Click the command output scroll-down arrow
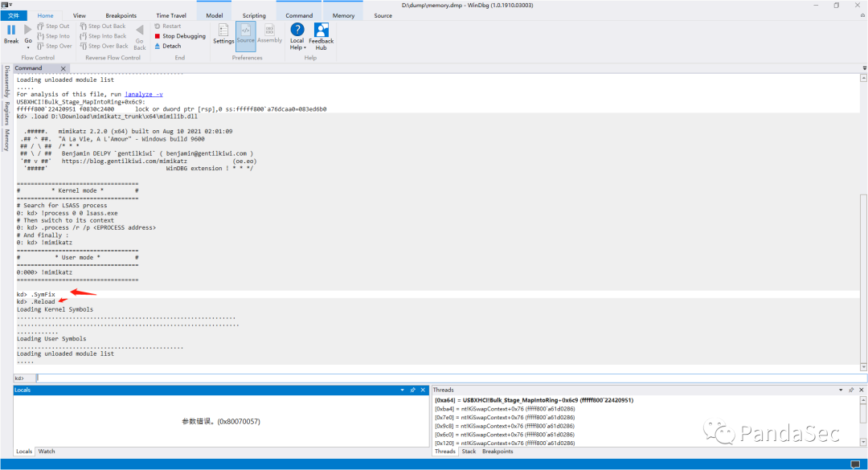The height and width of the screenshot is (470, 868). pyautogui.click(x=863, y=367)
